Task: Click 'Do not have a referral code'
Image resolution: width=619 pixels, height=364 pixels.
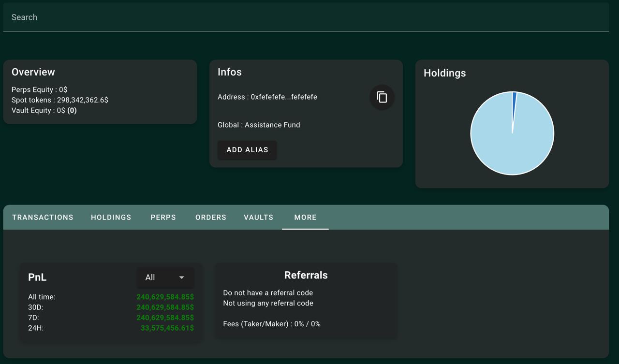Action: [268, 293]
